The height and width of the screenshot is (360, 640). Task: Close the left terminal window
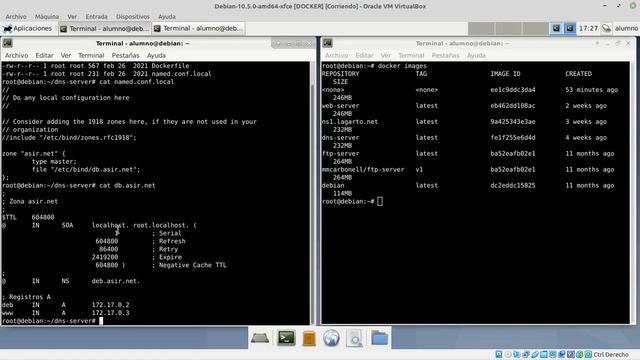point(309,43)
